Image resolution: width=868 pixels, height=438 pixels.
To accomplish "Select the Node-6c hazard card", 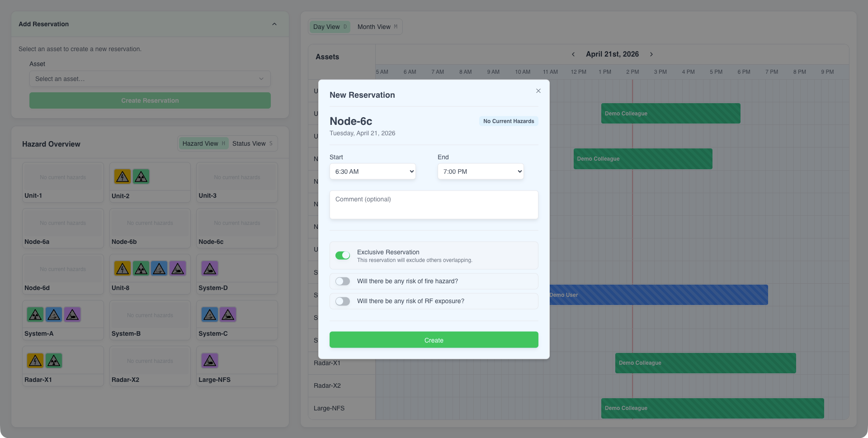I will pos(237,229).
